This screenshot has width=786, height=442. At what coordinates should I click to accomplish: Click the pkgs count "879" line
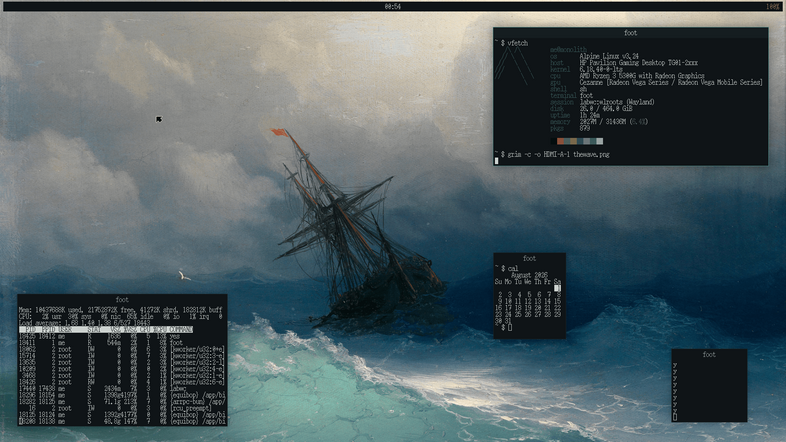[x=584, y=128]
